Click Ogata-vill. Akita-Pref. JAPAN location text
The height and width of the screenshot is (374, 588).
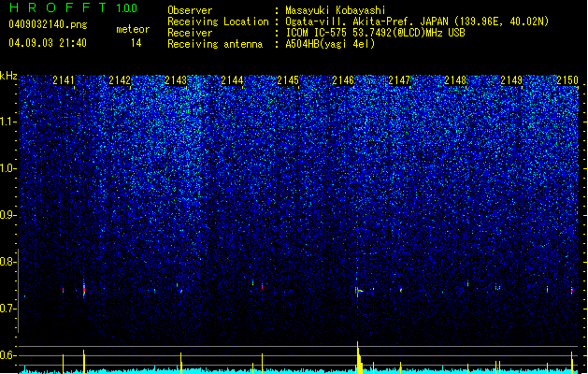(417, 22)
